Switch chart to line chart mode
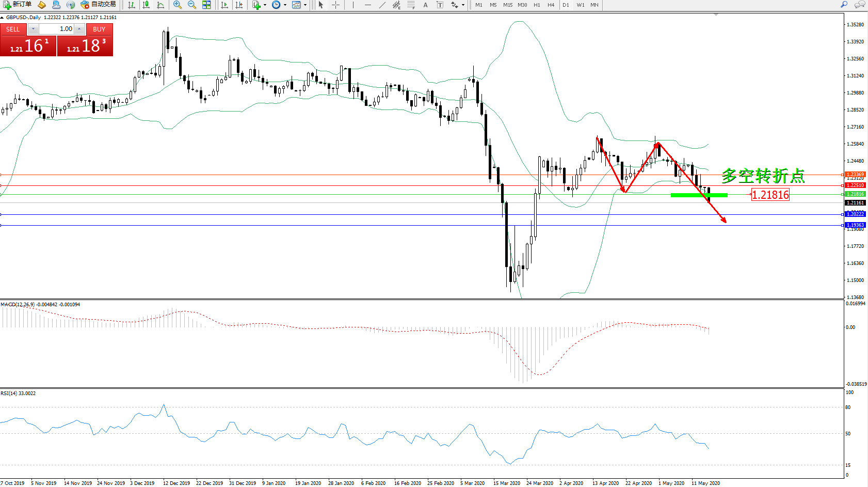The width and height of the screenshot is (868, 487). click(x=161, y=5)
